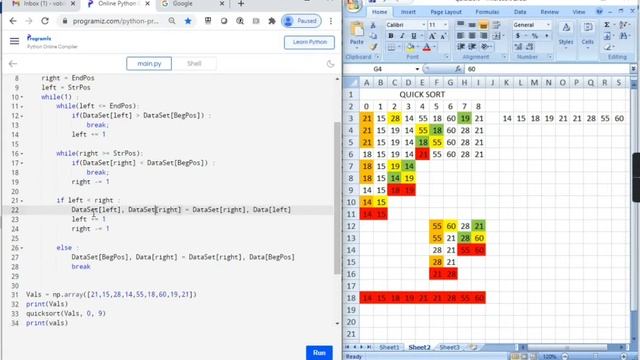The width and height of the screenshot is (640, 360).
Task: Open the General number format dropdown
Action: (548, 25)
